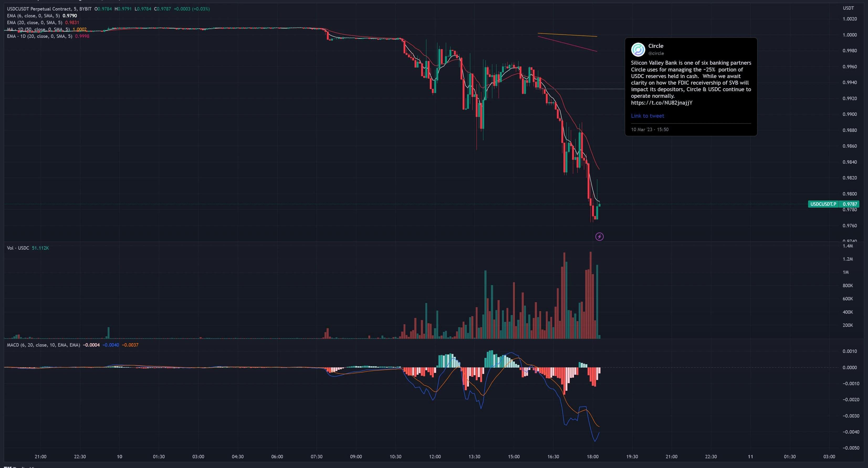Click the 18:00 time axis label
The image size is (868, 468).
click(593, 456)
